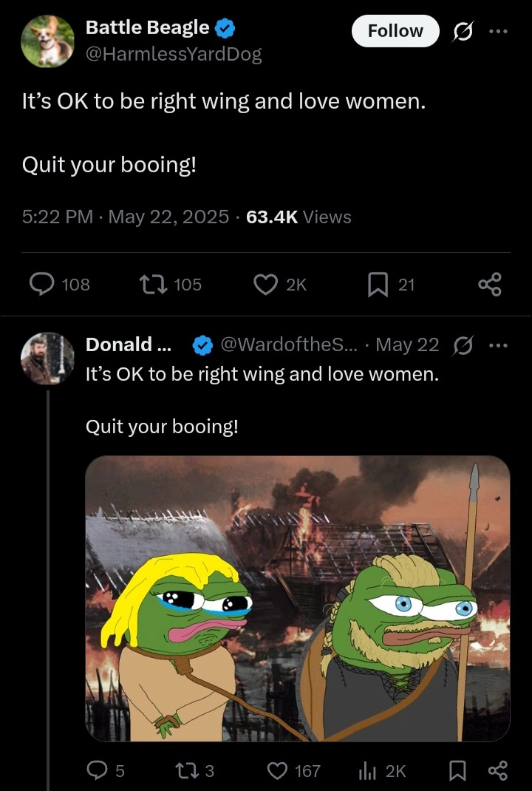The image size is (532, 791).
Task: Open the three-dot menu on Donald's reply
Action: [x=498, y=345]
